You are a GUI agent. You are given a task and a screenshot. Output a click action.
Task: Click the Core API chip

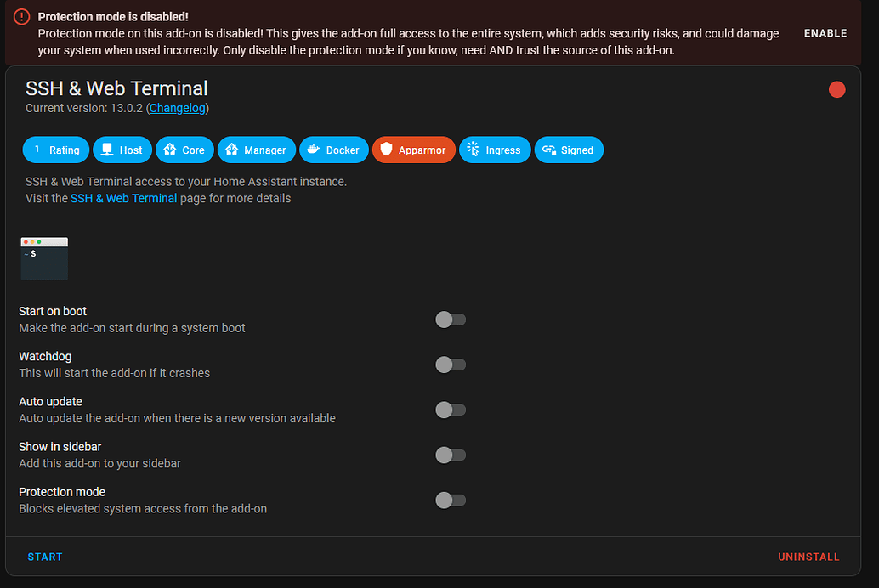(x=184, y=150)
